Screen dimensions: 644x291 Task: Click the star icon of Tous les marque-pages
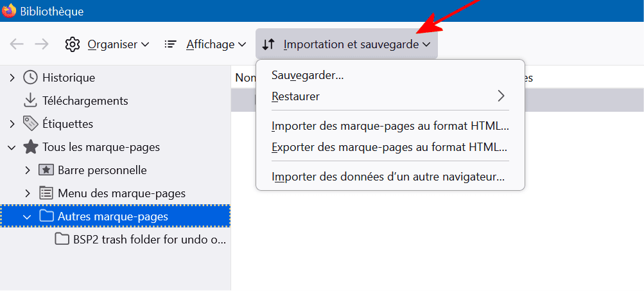(30, 146)
